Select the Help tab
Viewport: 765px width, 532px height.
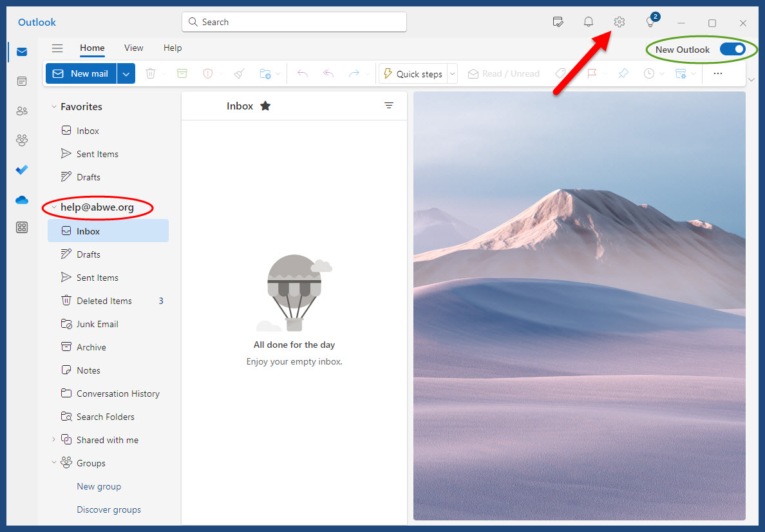[x=173, y=48]
